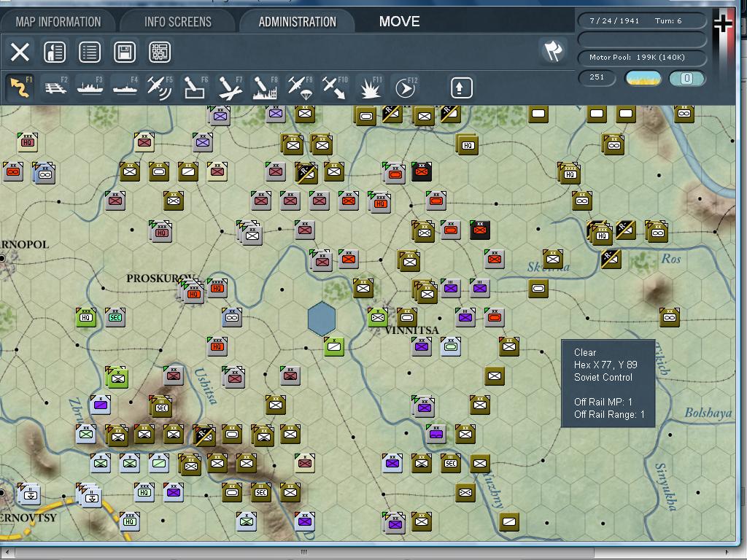Open the commander's report list icon
Viewport: 747px width, 560px height.
[90, 52]
